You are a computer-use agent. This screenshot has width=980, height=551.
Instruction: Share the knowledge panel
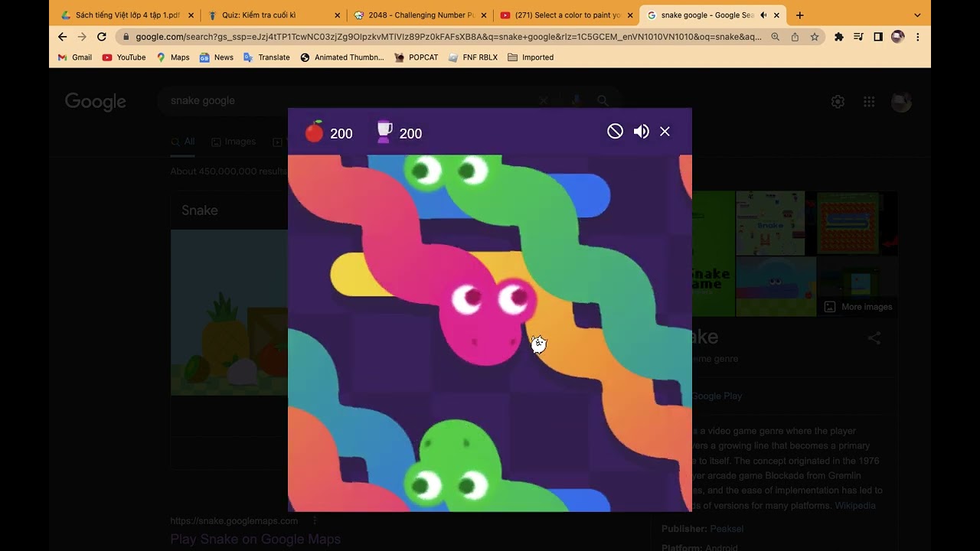tap(874, 337)
